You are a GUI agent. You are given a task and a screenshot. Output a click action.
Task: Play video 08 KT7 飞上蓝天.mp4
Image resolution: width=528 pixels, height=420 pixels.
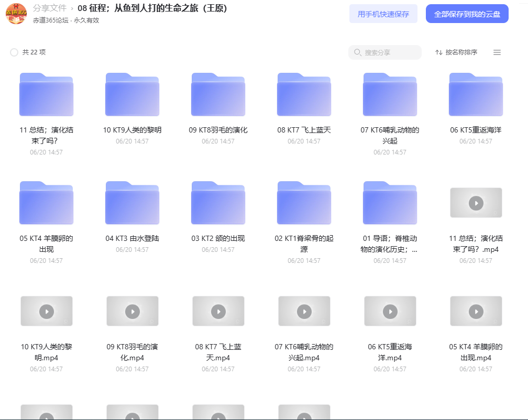click(x=218, y=311)
